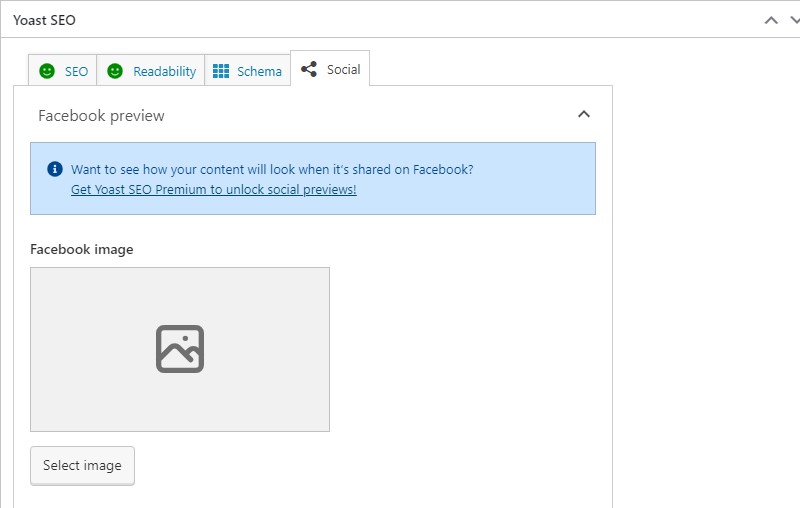This screenshot has width=800, height=508.
Task: Move the Yoast SEO panel up with arrow
Action: click(771, 20)
